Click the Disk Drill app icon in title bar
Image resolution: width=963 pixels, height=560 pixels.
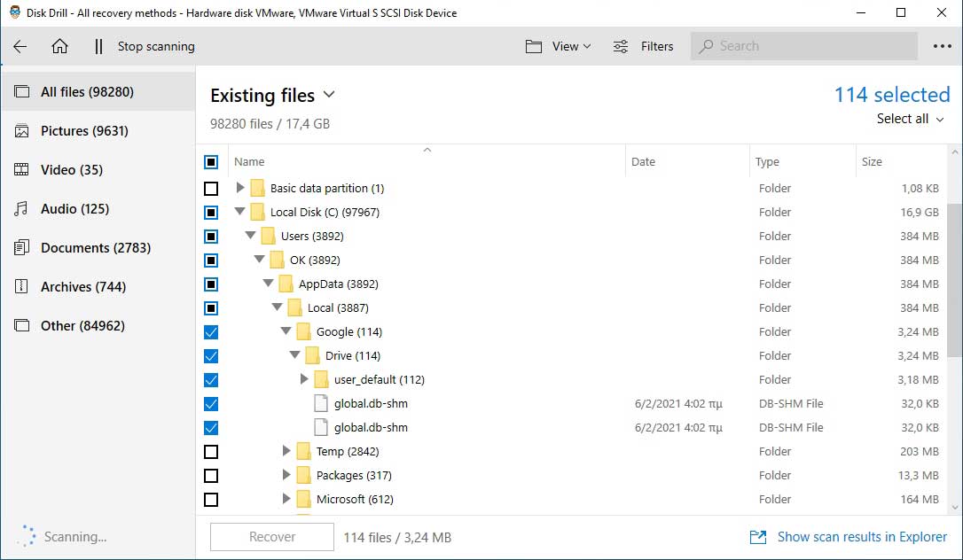(x=15, y=12)
